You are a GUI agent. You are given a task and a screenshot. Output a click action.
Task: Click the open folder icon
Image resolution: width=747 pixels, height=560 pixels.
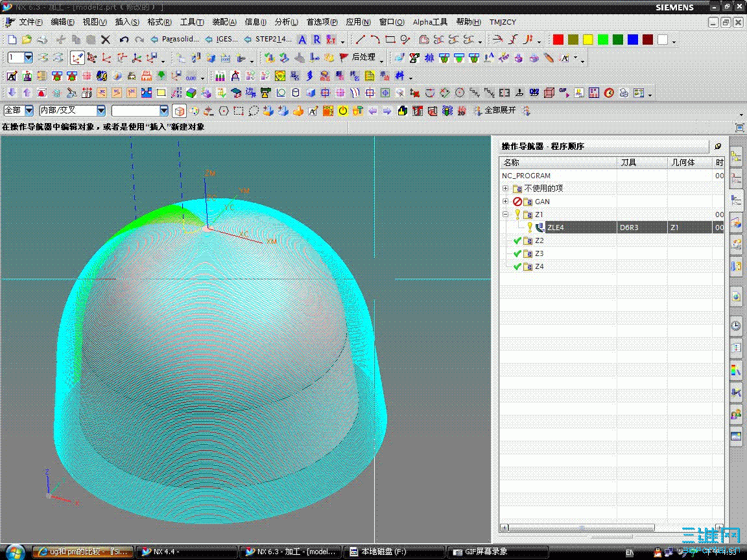click(x=27, y=40)
